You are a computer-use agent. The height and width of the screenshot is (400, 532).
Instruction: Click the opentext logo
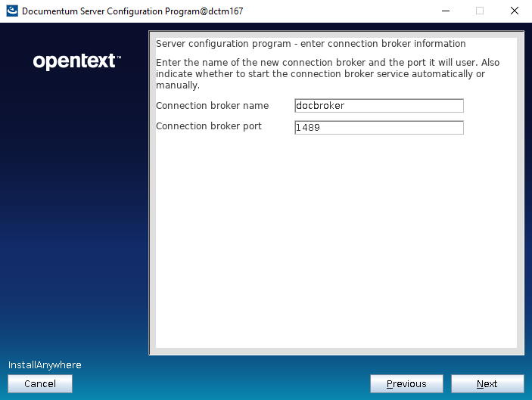(x=76, y=61)
